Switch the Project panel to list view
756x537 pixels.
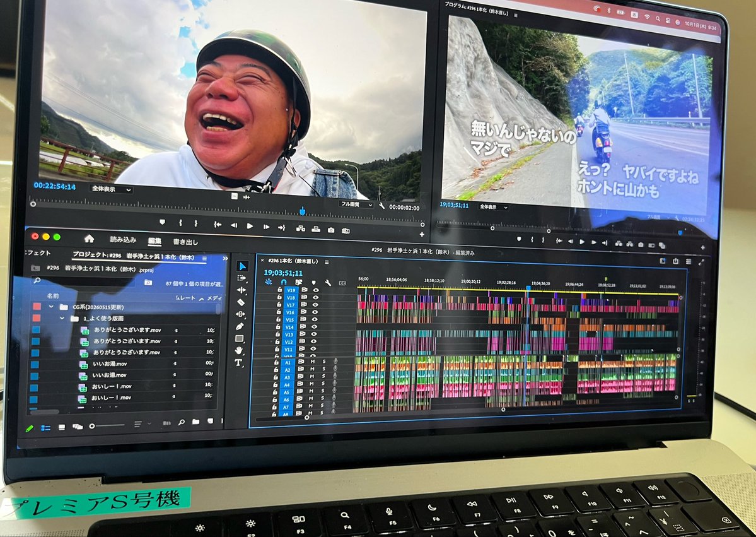(45, 428)
